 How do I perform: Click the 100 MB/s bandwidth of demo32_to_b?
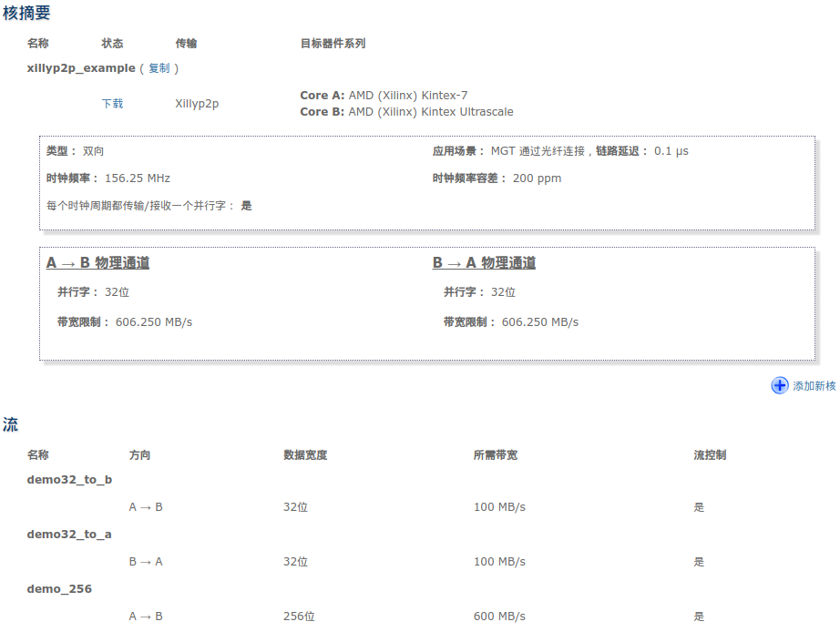499,507
